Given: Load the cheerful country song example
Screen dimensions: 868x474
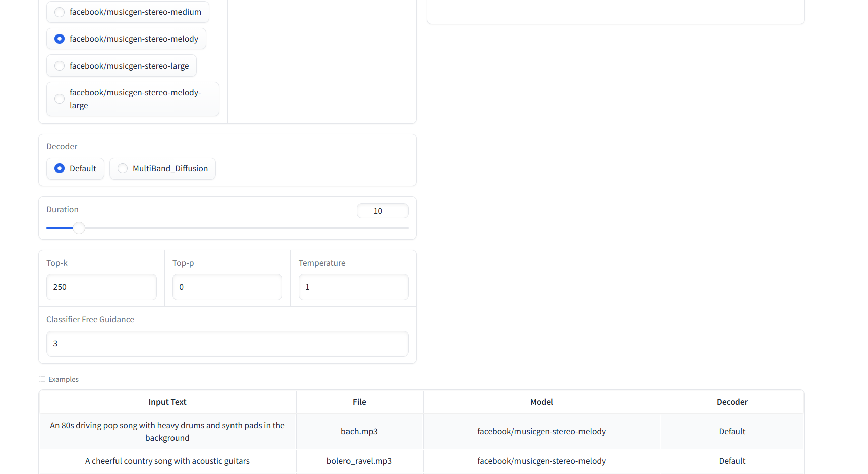Looking at the screenshot, I should point(167,461).
